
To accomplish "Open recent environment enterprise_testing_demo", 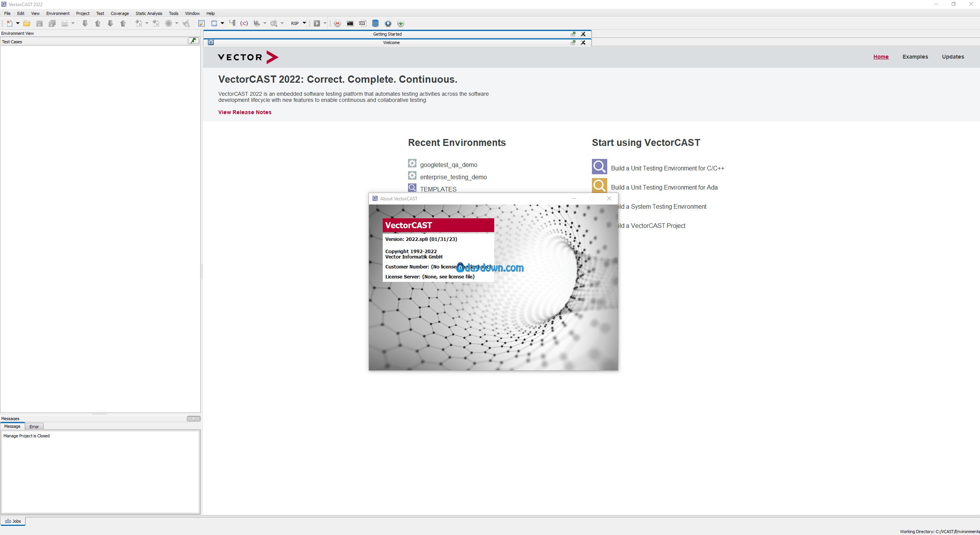I will point(454,177).
